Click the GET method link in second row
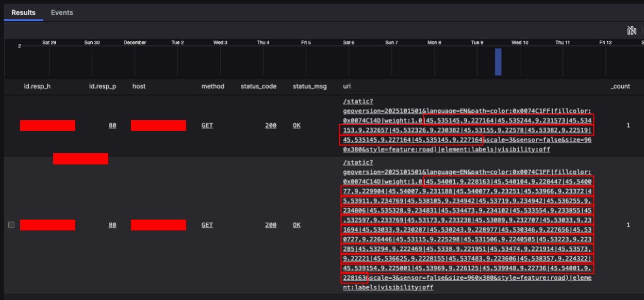Viewport: 644px width, 300px height. (x=207, y=225)
